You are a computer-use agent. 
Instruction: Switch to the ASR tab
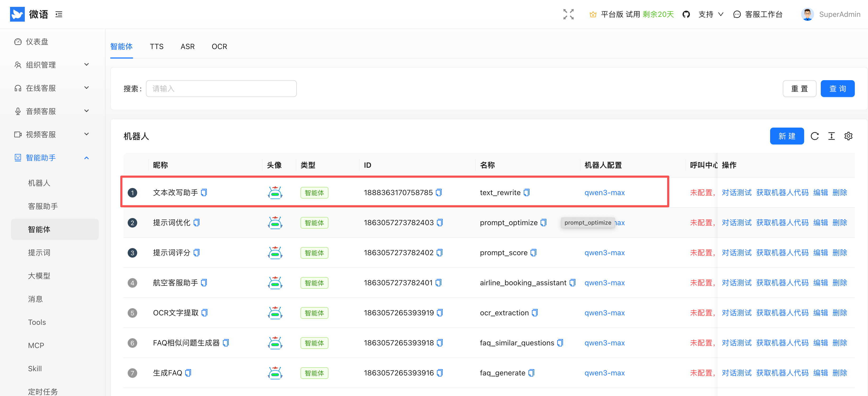point(188,46)
